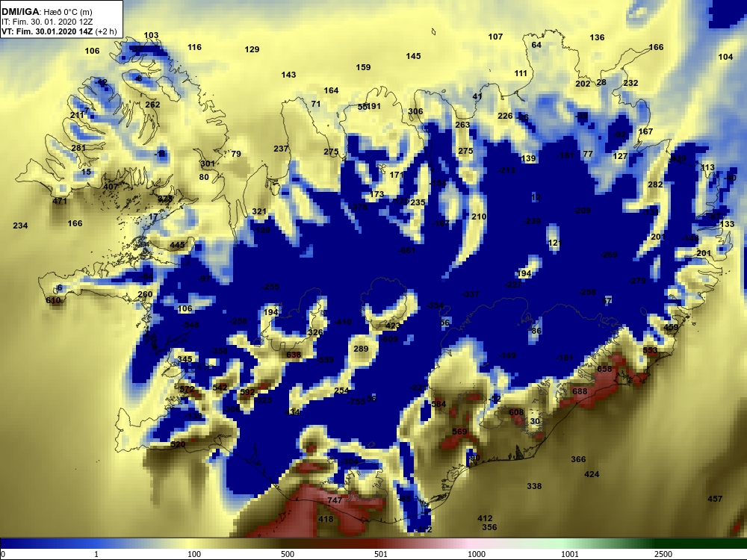Select the 263 map value
The image size is (747, 560).
click(x=462, y=125)
